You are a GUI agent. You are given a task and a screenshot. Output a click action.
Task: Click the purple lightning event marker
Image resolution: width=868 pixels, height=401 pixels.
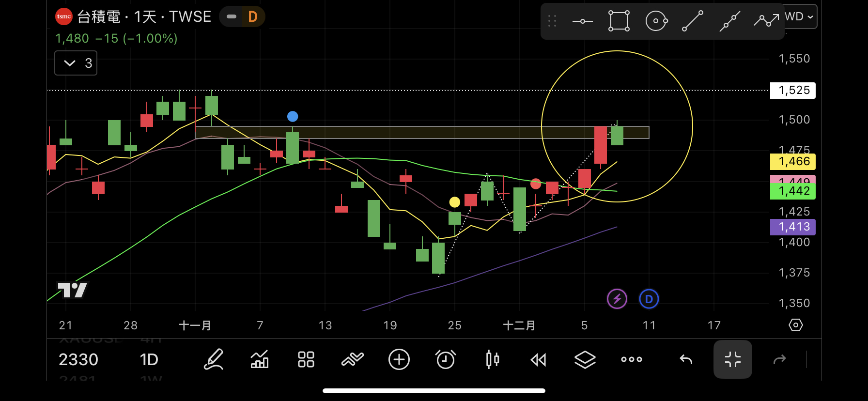[x=617, y=299]
